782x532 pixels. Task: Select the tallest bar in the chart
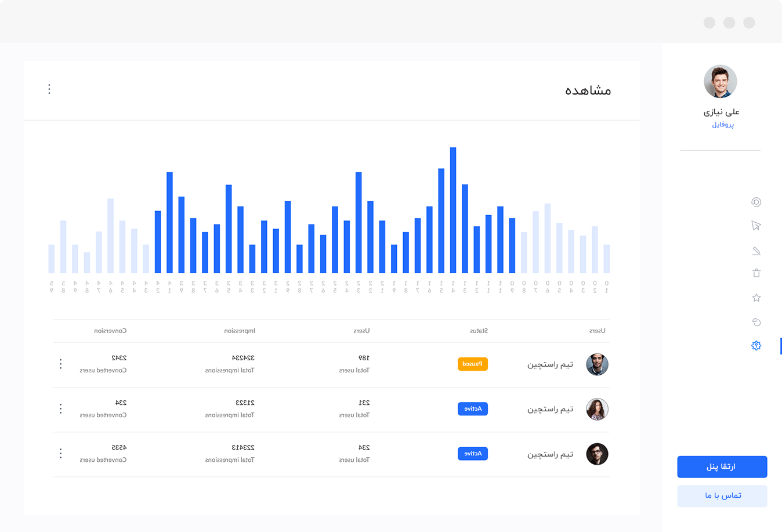(x=453, y=209)
